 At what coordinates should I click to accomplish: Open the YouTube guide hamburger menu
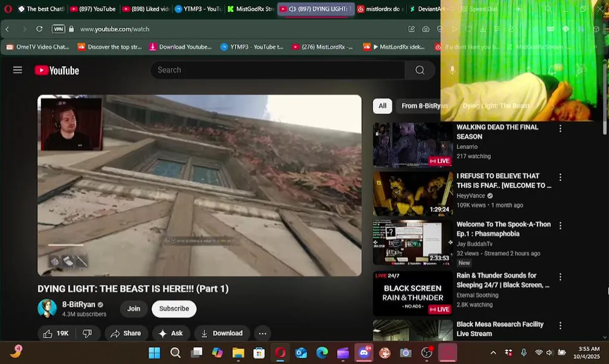(18, 70)
